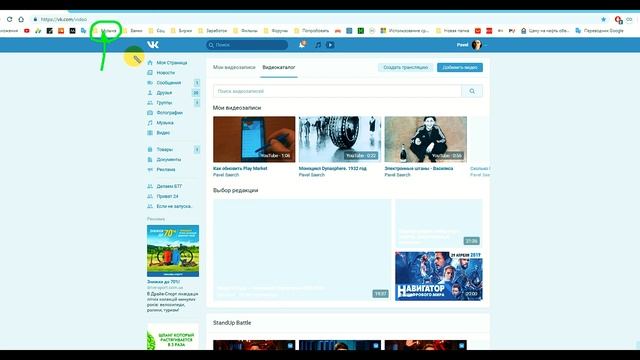This screenshot has height=360, width=640.
Task: Click the Сообщения unread counter badge
Action: coord(196,83)
